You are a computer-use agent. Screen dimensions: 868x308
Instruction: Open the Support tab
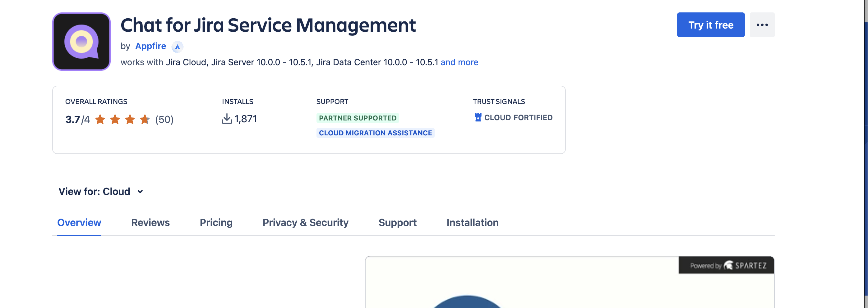coord(398,223)
